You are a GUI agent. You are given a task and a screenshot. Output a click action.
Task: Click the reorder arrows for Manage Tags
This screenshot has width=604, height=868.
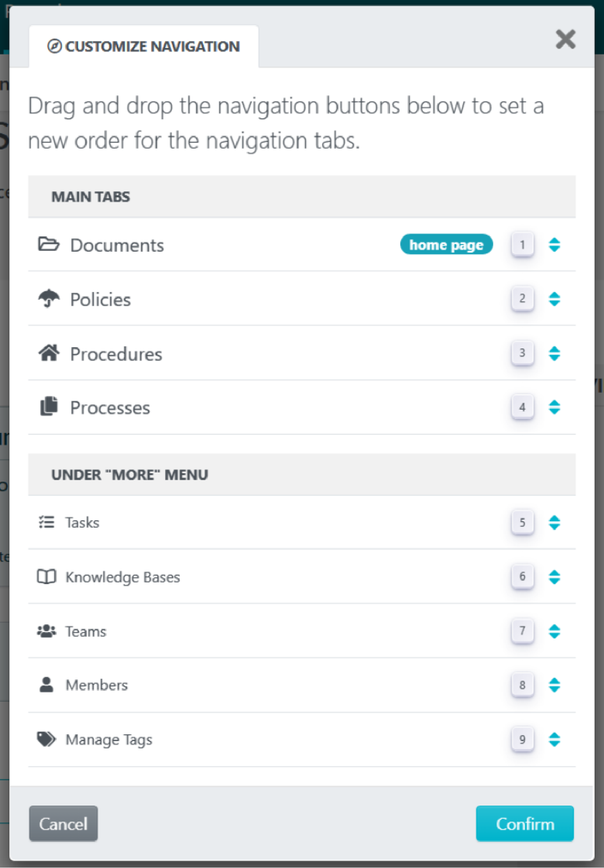[554, 740]
